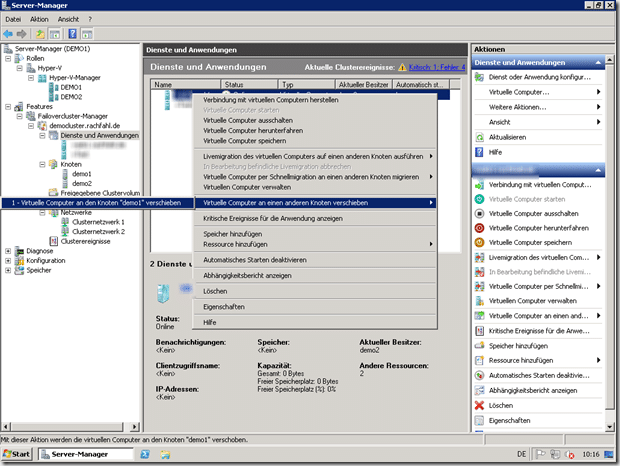Collapse the Dienste und Anwendungen actions section
620x466 pixels.
tap(598, 63)
